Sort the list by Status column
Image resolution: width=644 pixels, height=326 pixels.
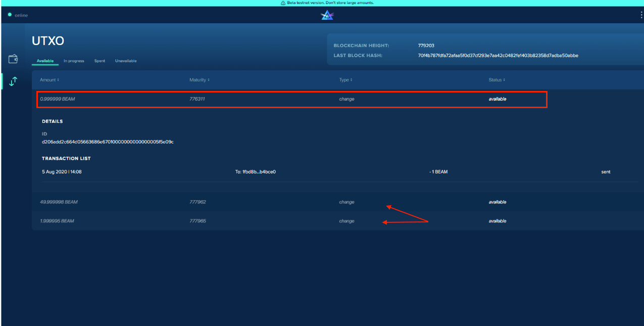497,80
